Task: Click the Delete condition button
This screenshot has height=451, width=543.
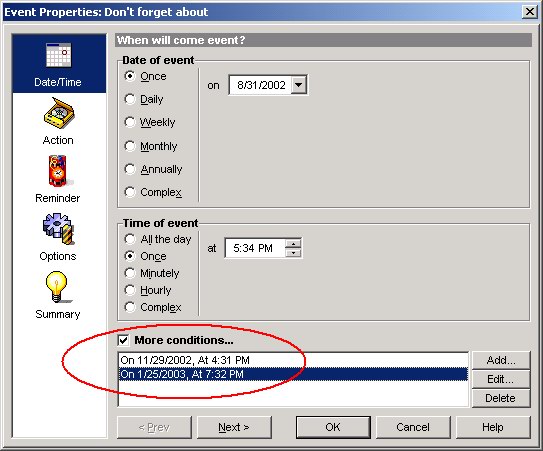Action: coord(501,398)
